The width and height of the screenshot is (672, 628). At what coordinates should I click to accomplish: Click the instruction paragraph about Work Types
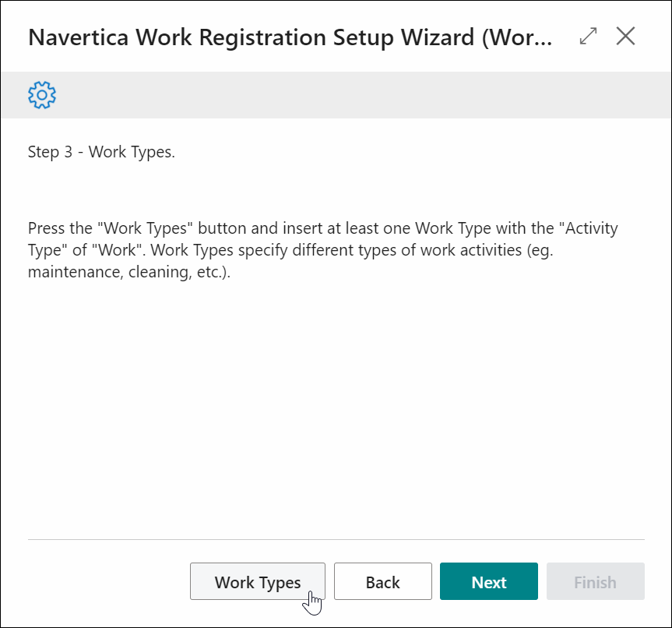click(322, 250)
